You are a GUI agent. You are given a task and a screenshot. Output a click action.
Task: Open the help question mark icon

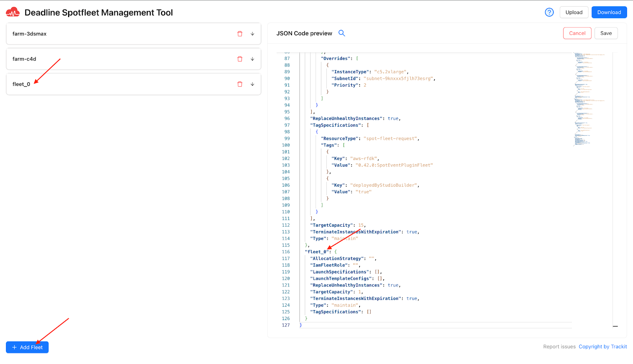pyautogui.click(x=549, y=12)
